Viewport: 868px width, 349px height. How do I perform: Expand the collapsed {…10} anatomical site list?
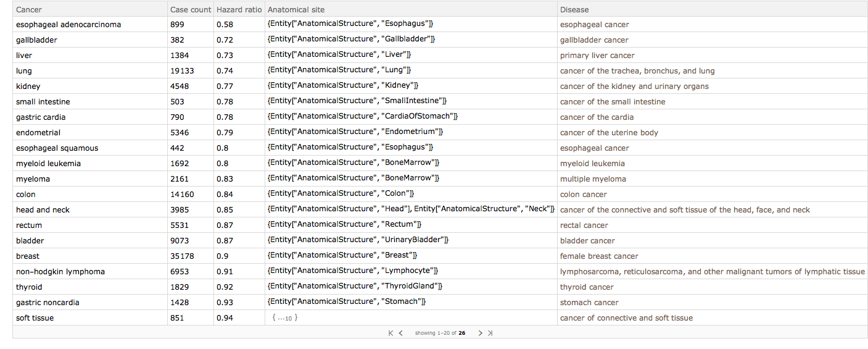(285, 317)
